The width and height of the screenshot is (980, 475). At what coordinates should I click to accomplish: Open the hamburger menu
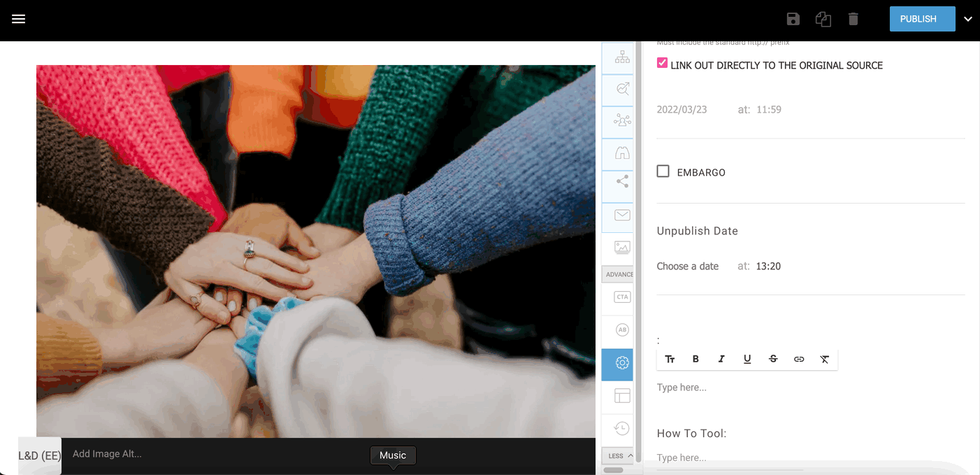point(19,19)
